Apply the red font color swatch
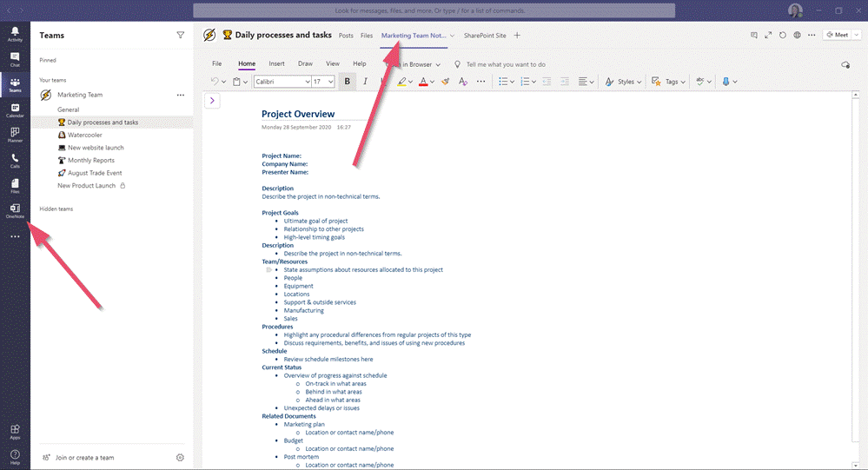868x470 pixels. tap(422, 82)
